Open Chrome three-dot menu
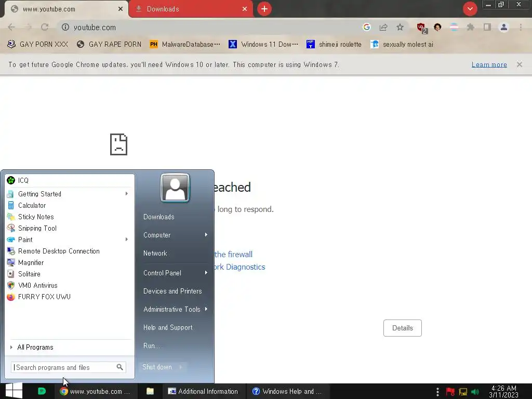 [521, 27]
